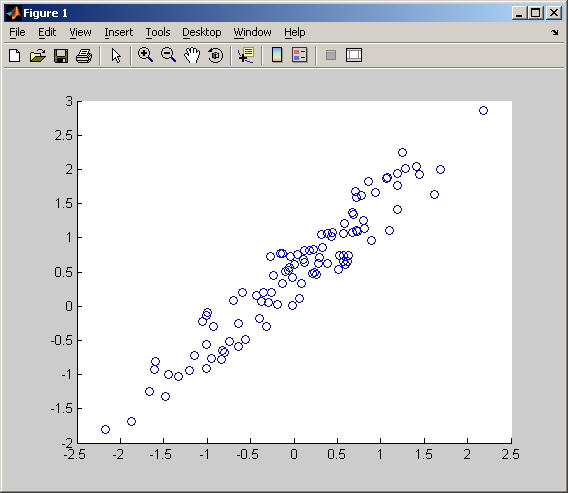Select the Edit Plot arrow tool
Screen dimensions: 568x493
click(116, 55)
